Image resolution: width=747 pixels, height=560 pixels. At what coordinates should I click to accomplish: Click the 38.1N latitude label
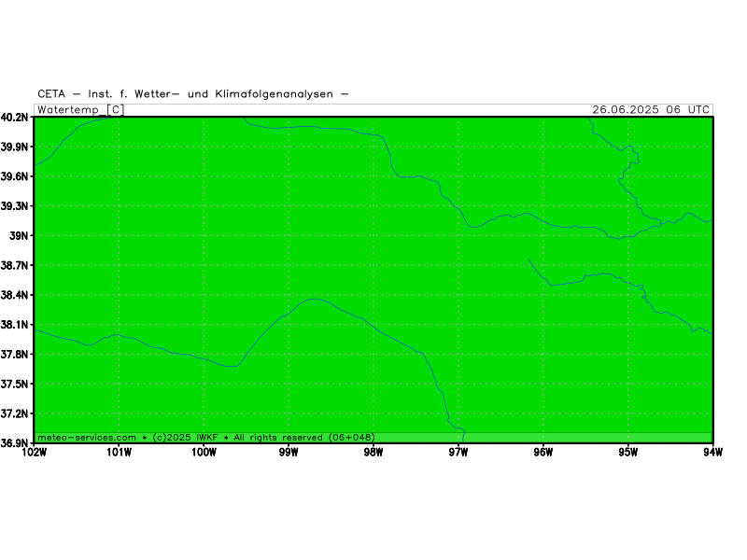coord(14,325)
